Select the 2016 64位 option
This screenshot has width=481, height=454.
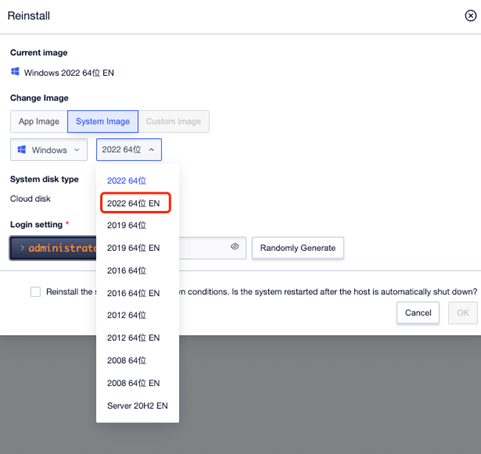coord(127,270)
